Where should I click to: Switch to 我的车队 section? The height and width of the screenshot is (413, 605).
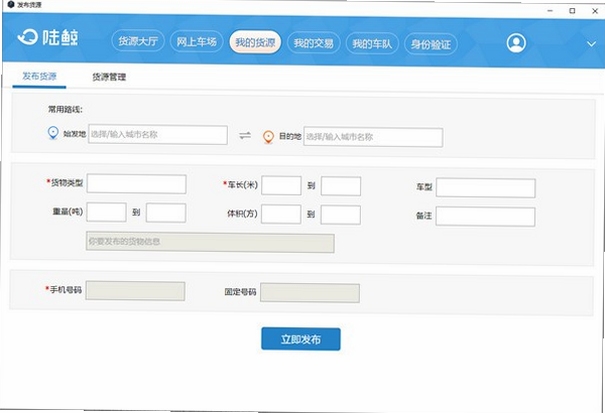click(372, 44)
